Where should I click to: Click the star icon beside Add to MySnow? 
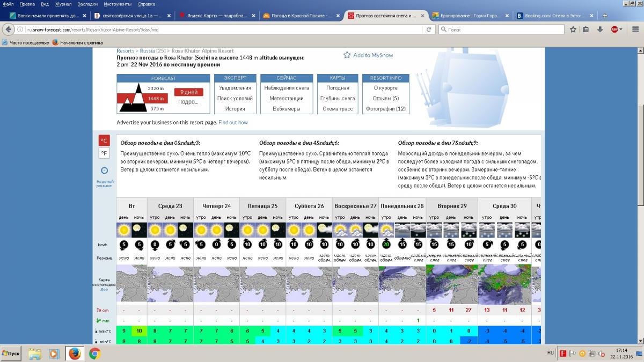(347, 55)
